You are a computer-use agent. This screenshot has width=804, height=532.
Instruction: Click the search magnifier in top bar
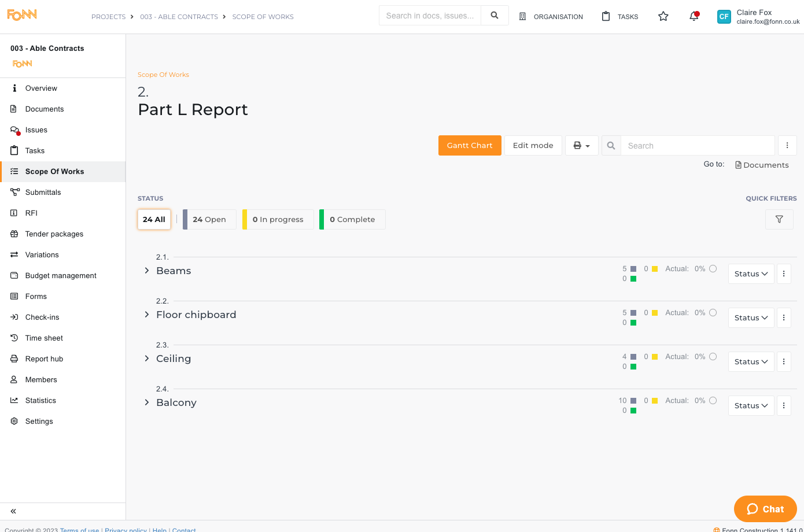coord(495,16)
